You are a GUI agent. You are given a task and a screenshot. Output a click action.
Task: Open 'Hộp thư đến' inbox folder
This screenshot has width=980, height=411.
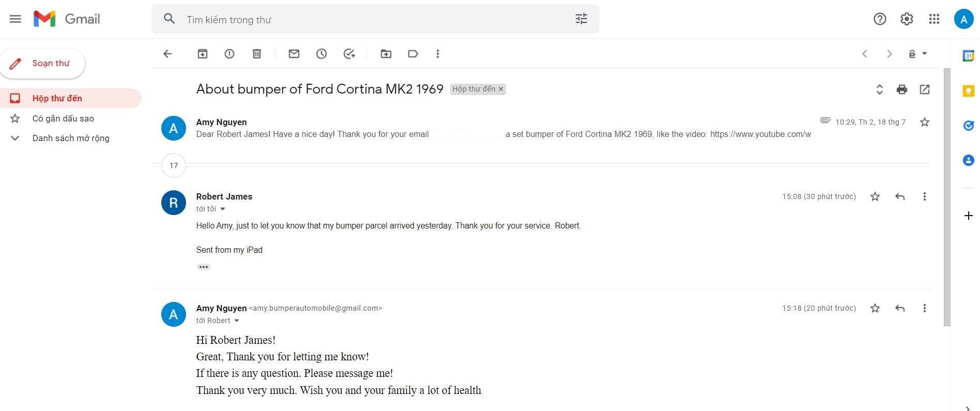point(57,98)
